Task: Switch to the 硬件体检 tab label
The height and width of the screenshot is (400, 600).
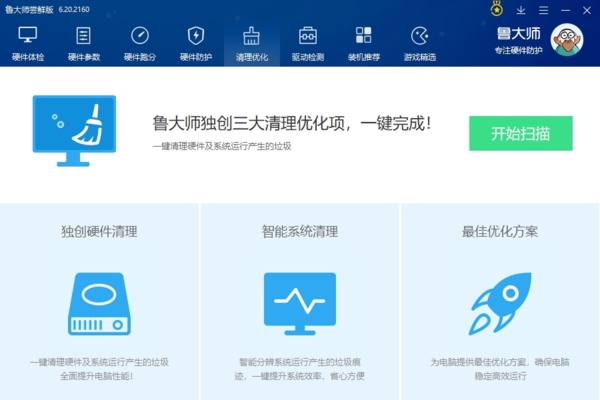Action: point(28,57)
